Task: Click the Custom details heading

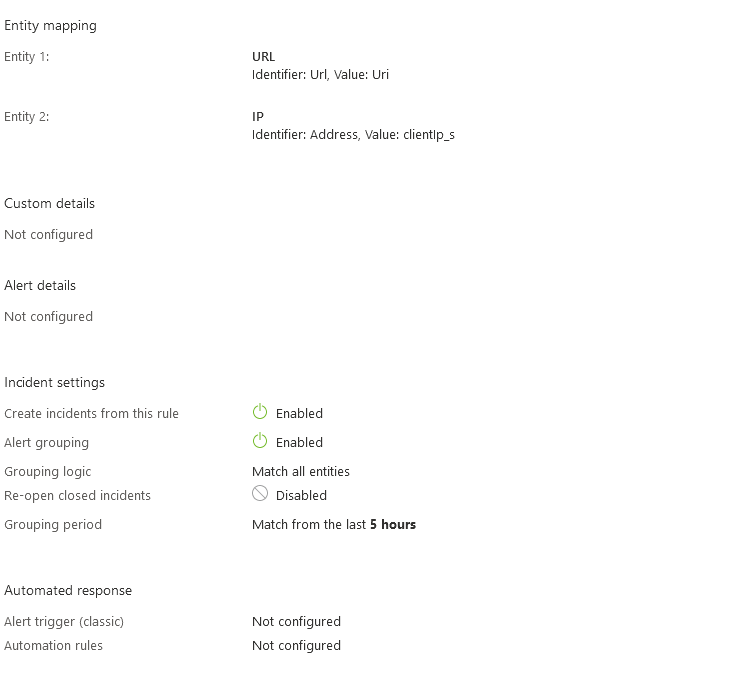Action: [49, 204]
